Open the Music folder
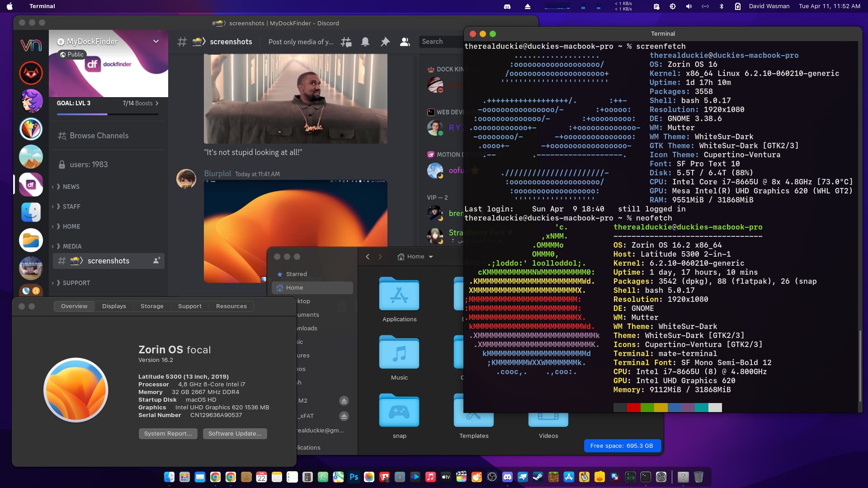 pyautogui.click(x=399, y=358)
